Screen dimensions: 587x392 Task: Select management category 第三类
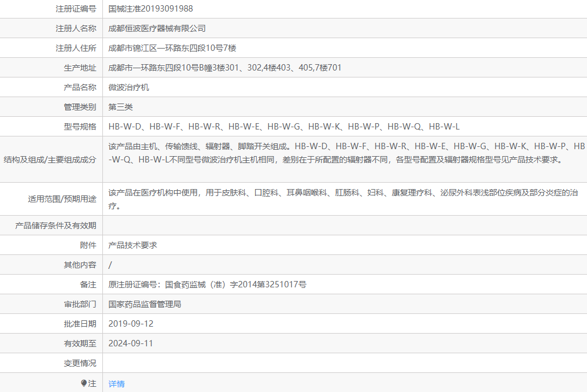pos(120,106)
